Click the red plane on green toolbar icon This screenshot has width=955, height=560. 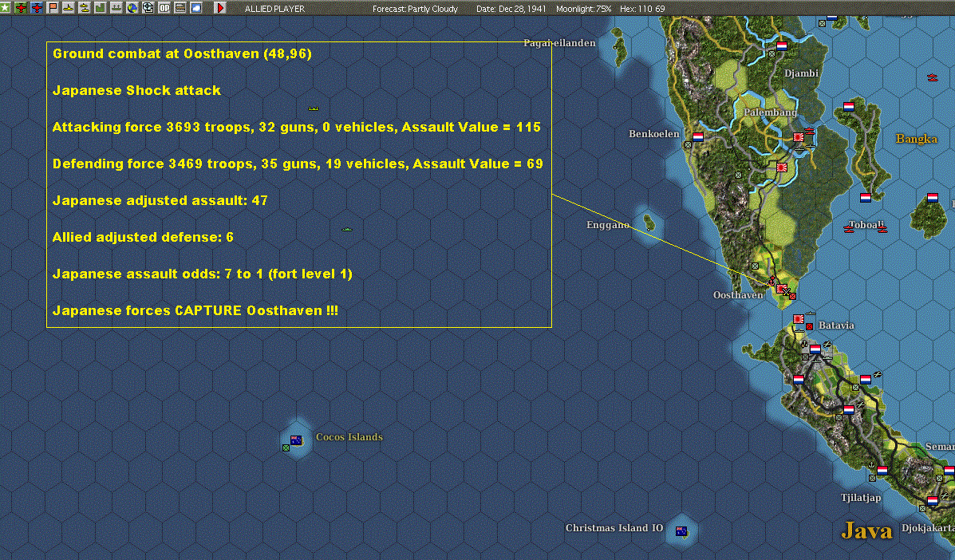(22, 8)
